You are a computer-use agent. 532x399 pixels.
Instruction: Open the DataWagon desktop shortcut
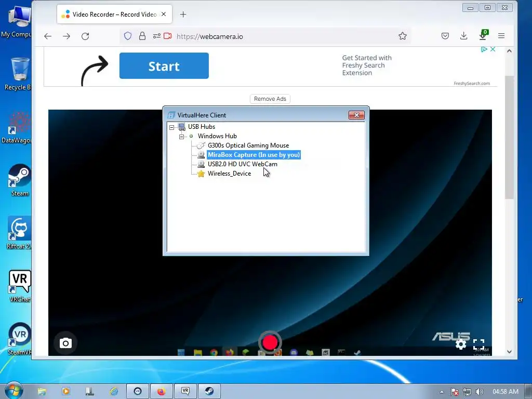pos(18,127)
